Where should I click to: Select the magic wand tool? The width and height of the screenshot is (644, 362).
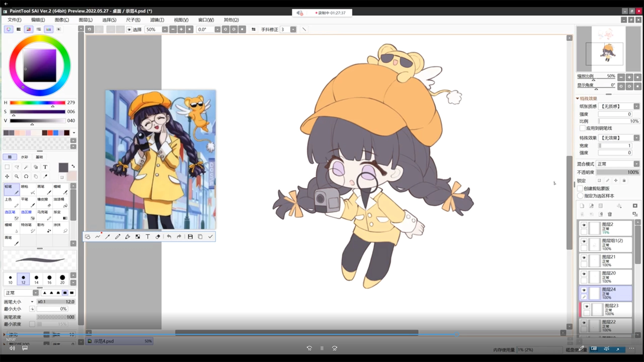pyautogui.click(x=26, y=167)
